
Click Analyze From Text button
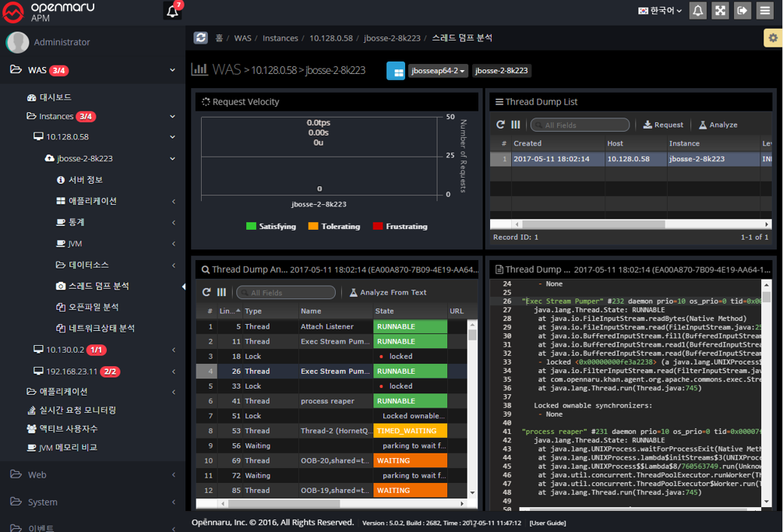tap(388, 292)
